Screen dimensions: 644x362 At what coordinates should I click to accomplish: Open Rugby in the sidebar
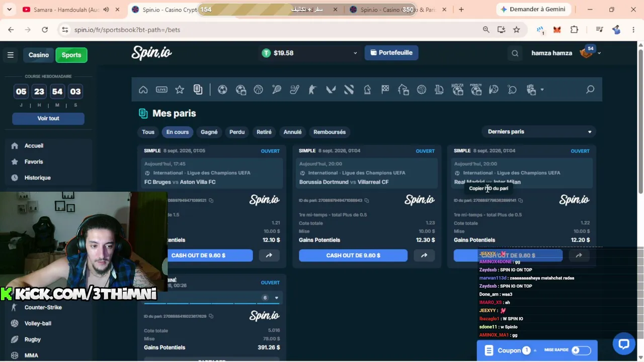click(x=33, y=339)
